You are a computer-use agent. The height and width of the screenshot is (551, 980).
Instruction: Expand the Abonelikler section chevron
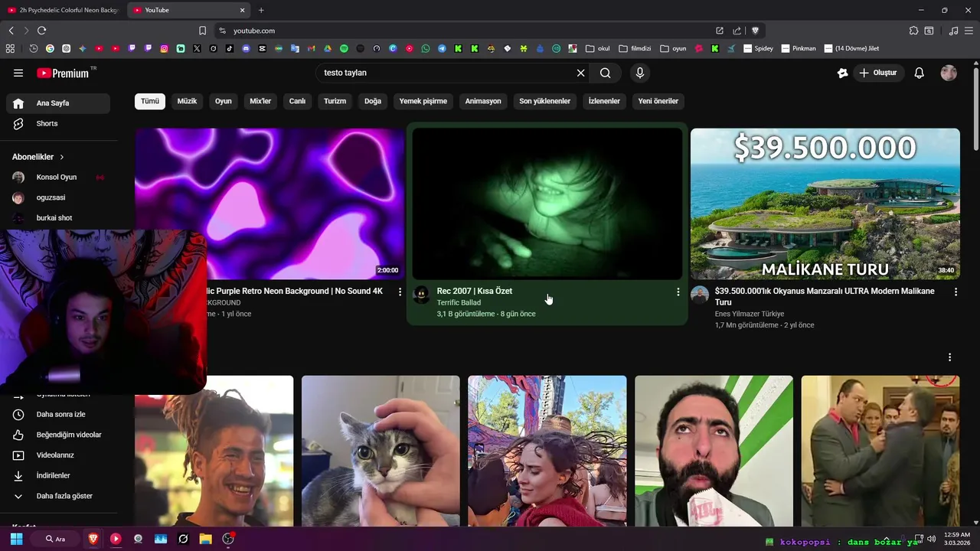click(x=62, y=157)
